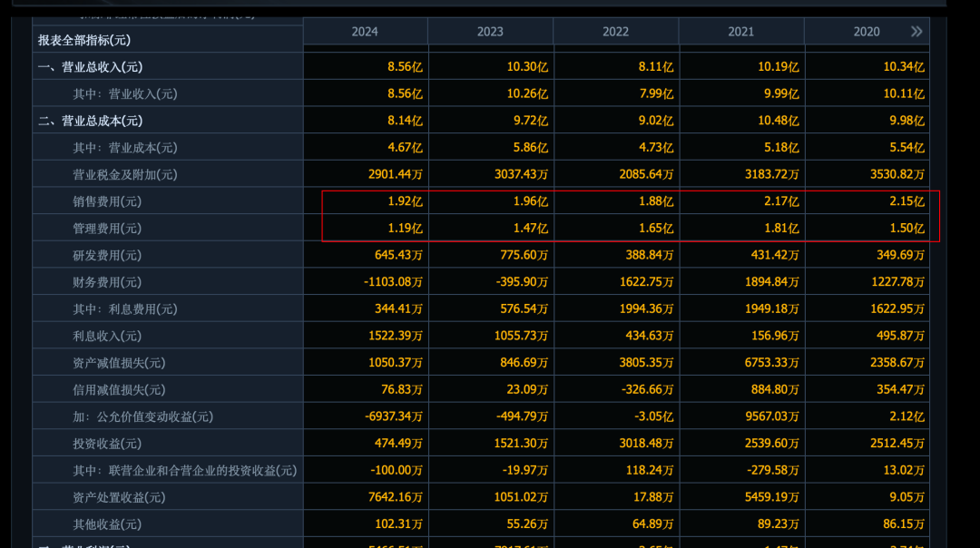The image size is (980, 548).
Task: Click 2021 sales expense value 2.17亿
Action: [x=781, y=201]
